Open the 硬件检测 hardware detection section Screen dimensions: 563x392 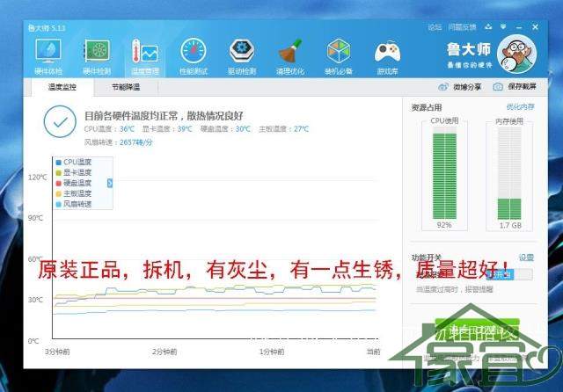[97, 56]
